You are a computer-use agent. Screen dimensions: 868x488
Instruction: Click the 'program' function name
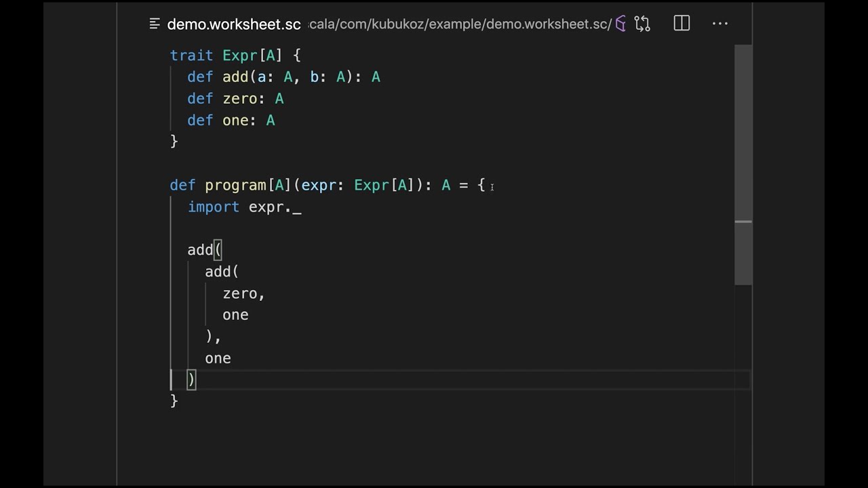point(235,186)
